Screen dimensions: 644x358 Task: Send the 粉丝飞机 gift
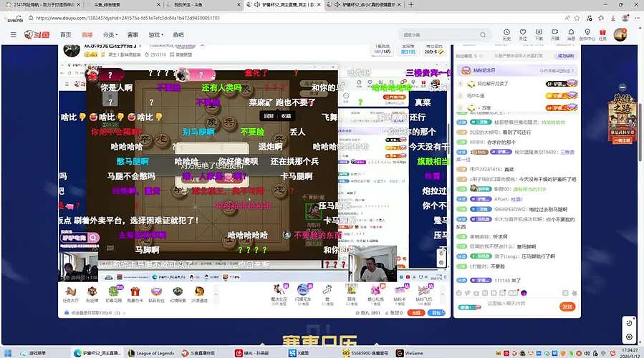[x=424, y=294]
